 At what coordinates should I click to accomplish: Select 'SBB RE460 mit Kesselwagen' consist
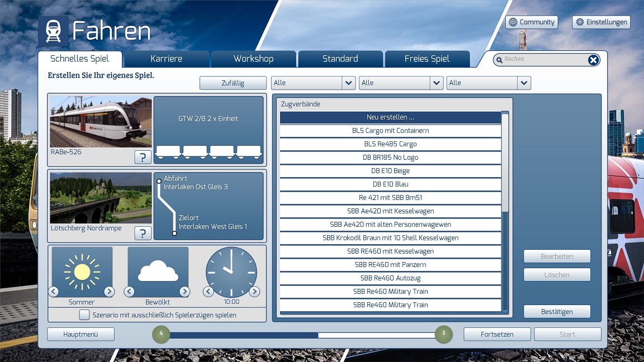(x=390, y=251)
